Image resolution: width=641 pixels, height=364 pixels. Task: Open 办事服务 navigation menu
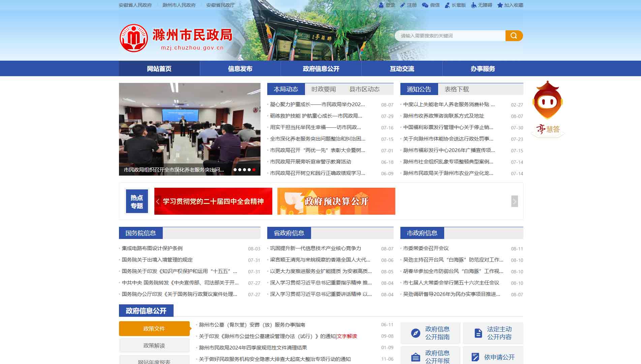pos(483,69)
